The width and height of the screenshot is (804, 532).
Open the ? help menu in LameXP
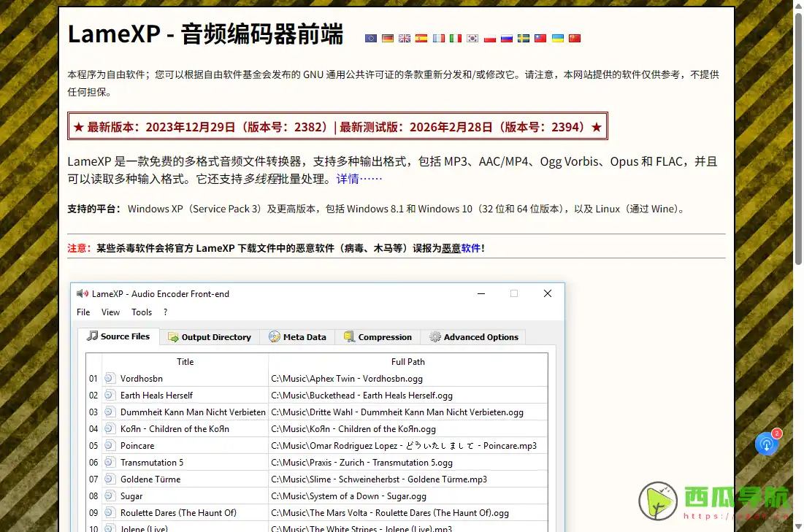coord(165,312)
